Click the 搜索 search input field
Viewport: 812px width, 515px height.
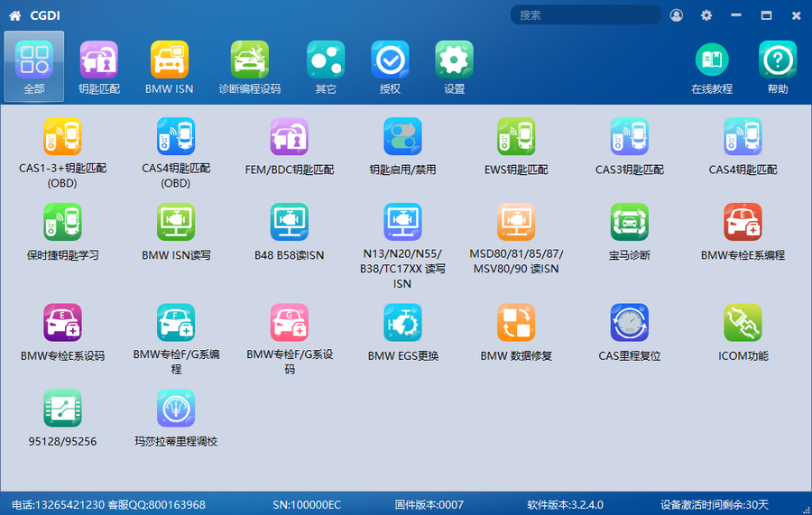[585, 15]
